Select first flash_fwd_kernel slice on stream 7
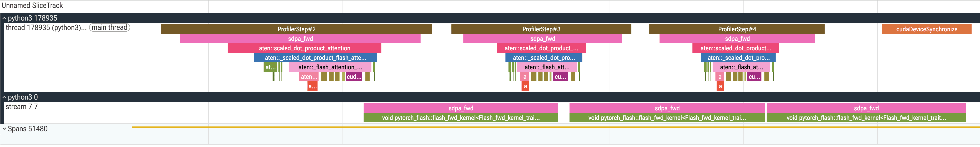Image resolution: width=980 pixels, height=147 pixels. [x=461, y=118]
